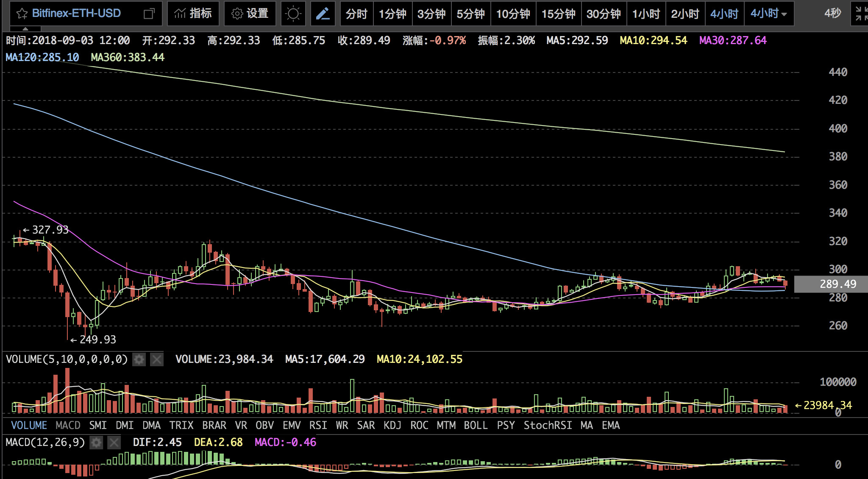Select the 2小时 interval
868x479 pixels.
685,14
